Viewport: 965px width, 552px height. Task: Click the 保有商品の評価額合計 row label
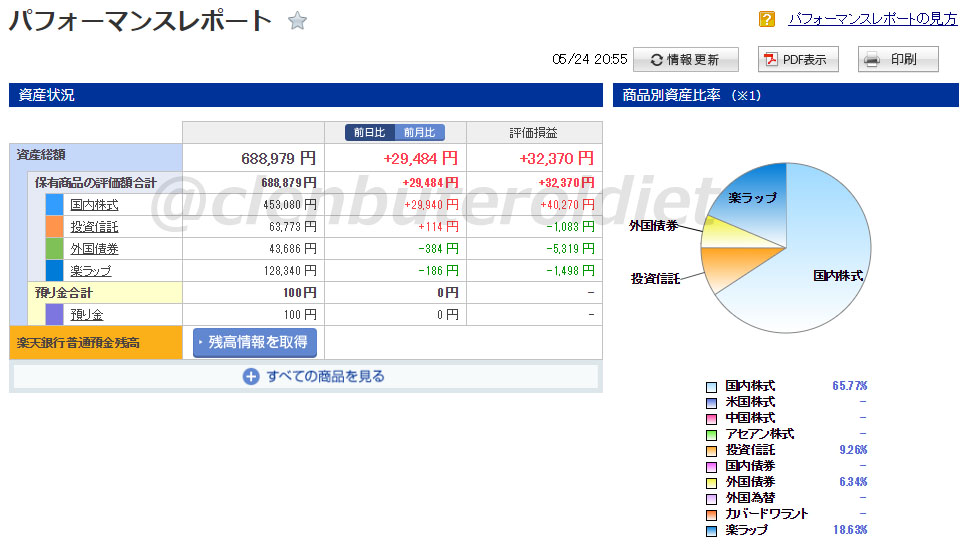(95, 183)
